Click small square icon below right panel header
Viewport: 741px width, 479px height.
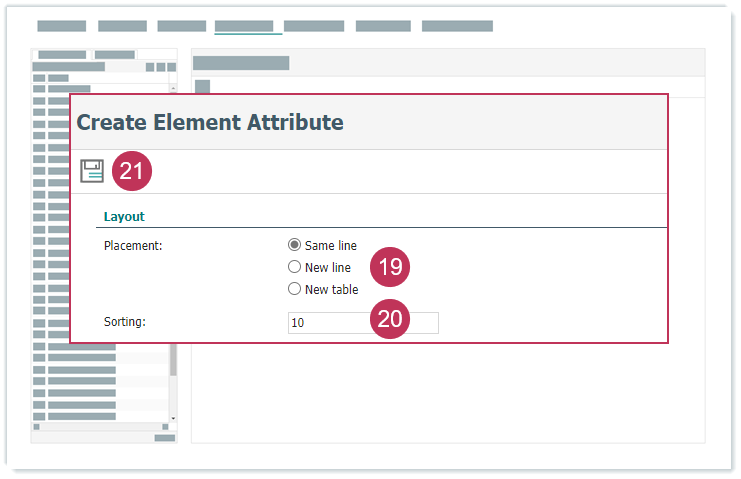tap(202, 87)
